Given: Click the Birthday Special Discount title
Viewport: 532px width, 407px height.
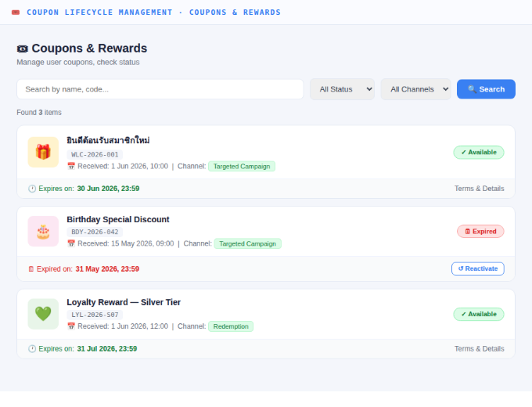Looking at the screenshot, I should (x=117, y=220).
